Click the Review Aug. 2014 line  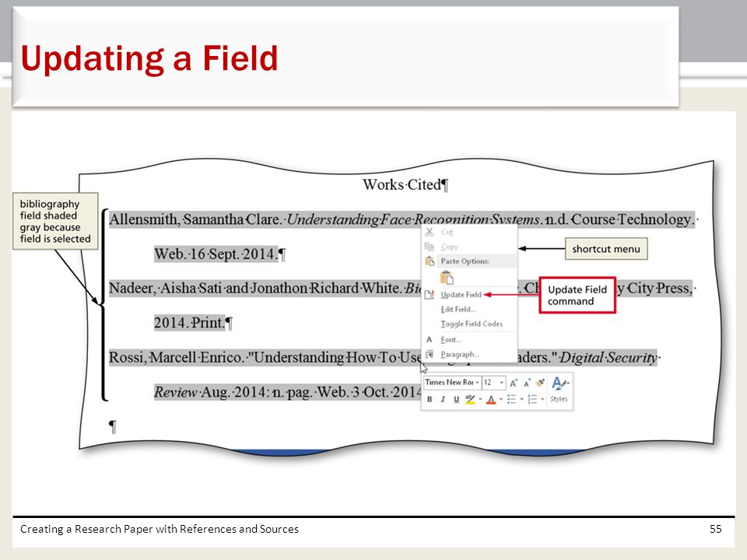pos(287,392)
